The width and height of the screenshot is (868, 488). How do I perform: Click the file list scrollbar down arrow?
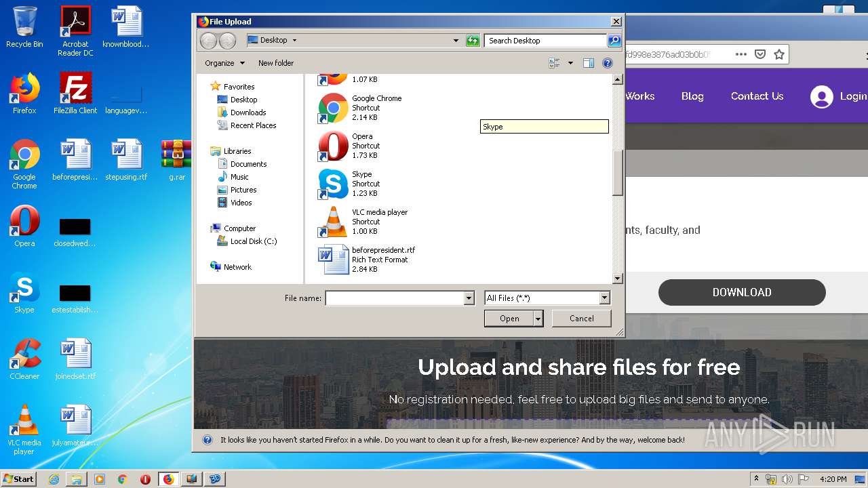point(617,278)
